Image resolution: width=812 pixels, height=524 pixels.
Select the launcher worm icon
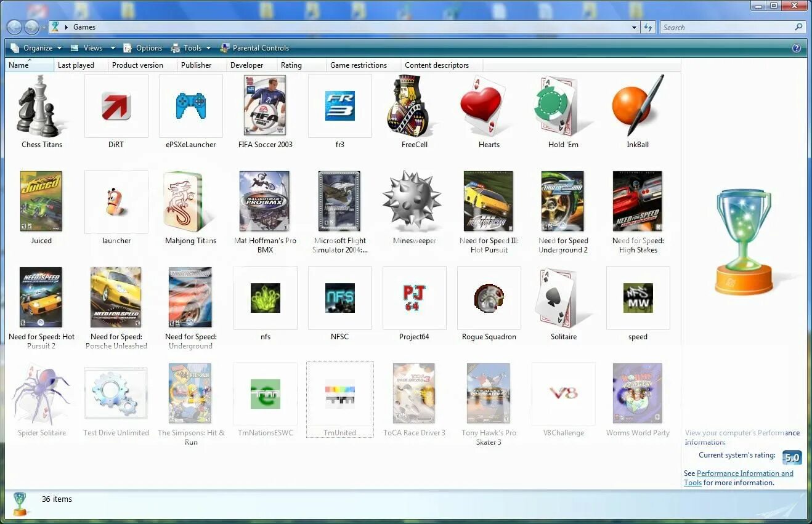[x=116, y=202]
